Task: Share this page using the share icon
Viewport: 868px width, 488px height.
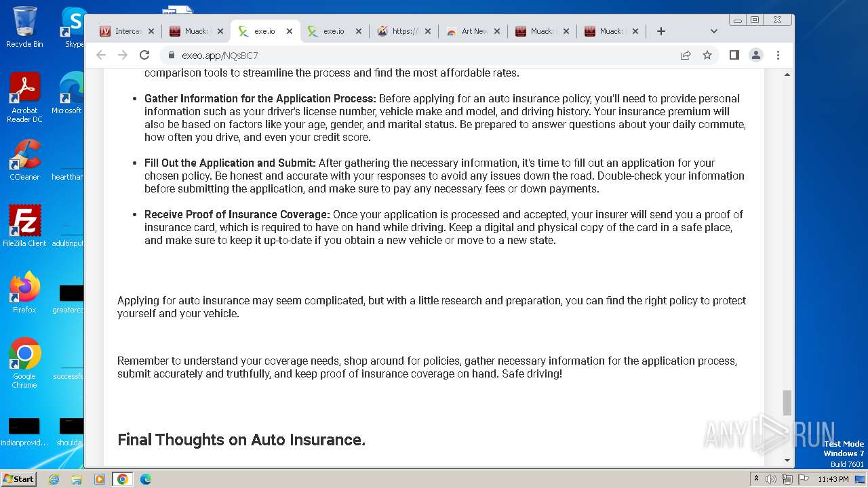Action: pos(686,55)
